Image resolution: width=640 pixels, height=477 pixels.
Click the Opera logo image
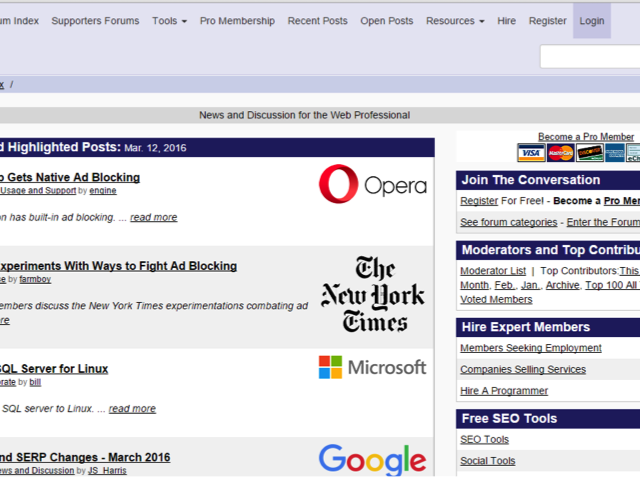373,184
